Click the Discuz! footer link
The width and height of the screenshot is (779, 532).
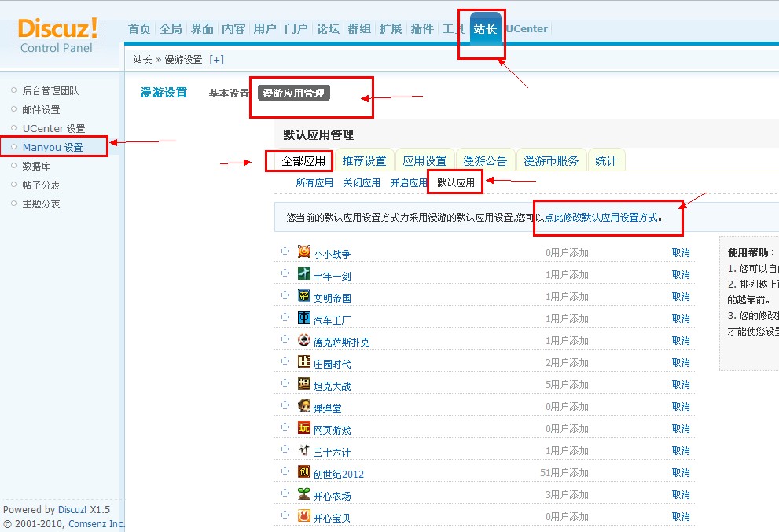tap(72, 510)
